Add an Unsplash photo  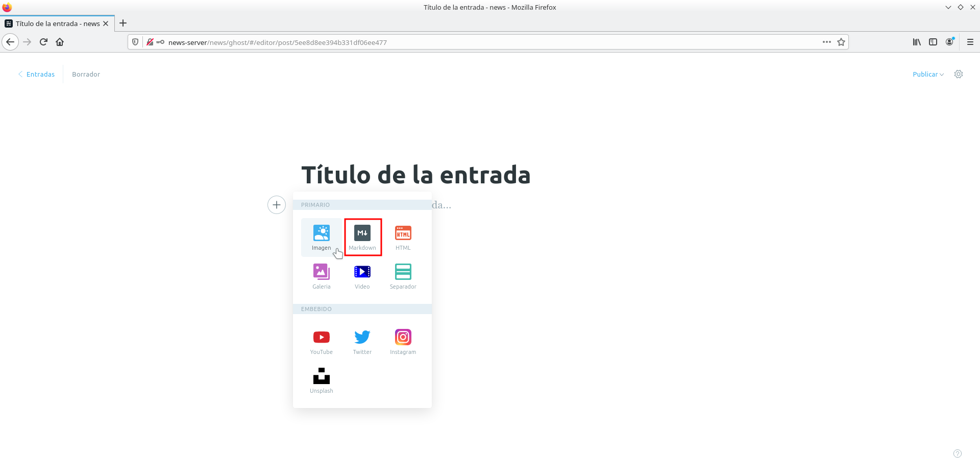(x=321, y=380)
